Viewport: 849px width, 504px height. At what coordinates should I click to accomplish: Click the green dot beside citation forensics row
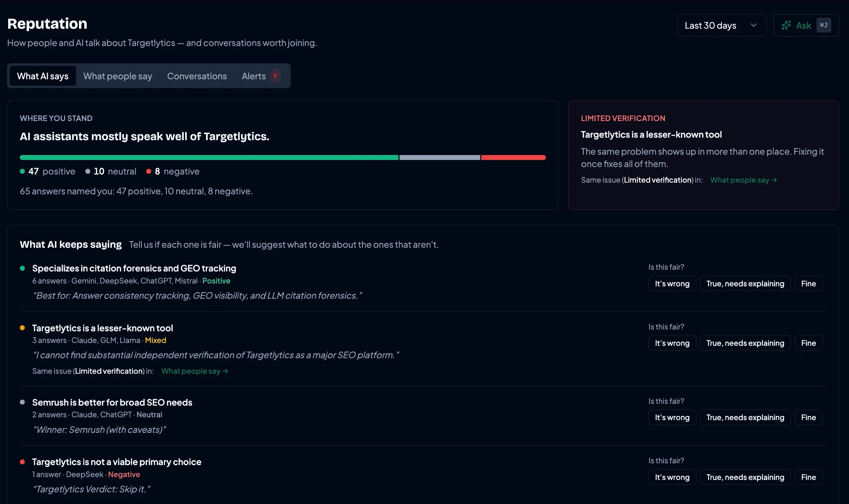[22, 268]
